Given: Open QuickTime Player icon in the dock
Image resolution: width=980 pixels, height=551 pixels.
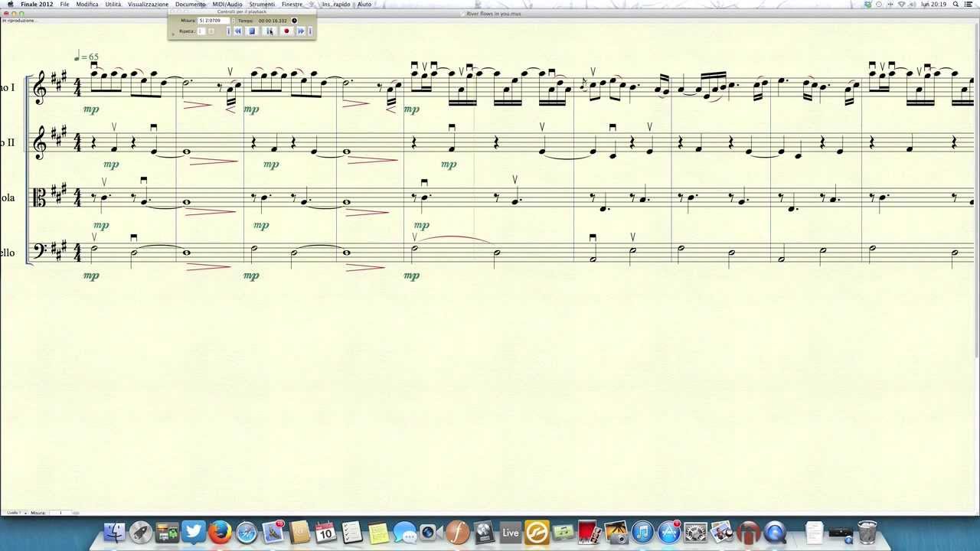Looking at the screenshot, I should [x=775, y=532].
